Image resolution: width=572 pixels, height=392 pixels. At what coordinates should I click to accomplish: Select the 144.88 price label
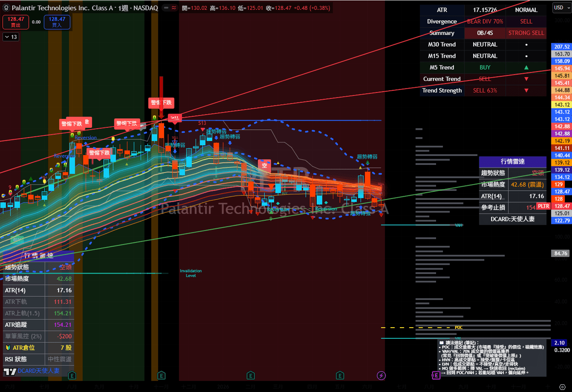[x=562, y=90]
